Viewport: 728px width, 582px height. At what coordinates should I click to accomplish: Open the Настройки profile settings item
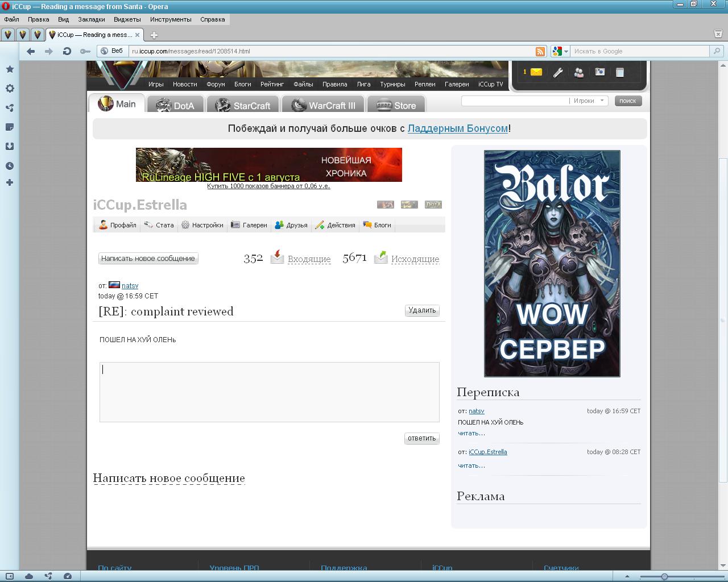(202, 225)
